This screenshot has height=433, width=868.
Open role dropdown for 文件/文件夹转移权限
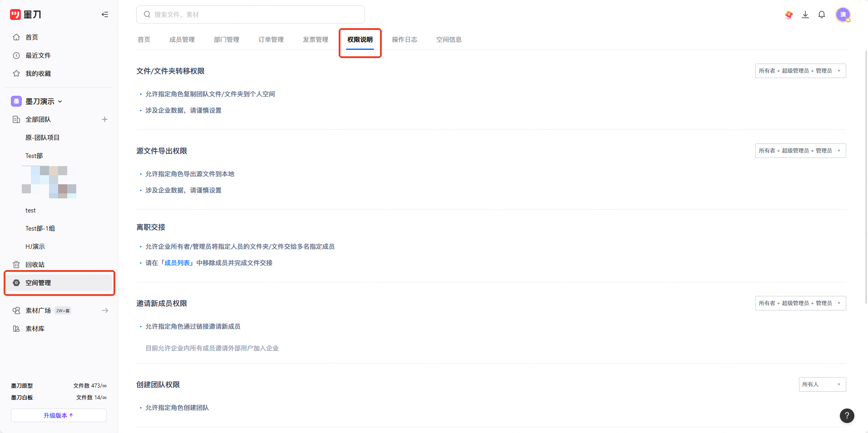801,71
